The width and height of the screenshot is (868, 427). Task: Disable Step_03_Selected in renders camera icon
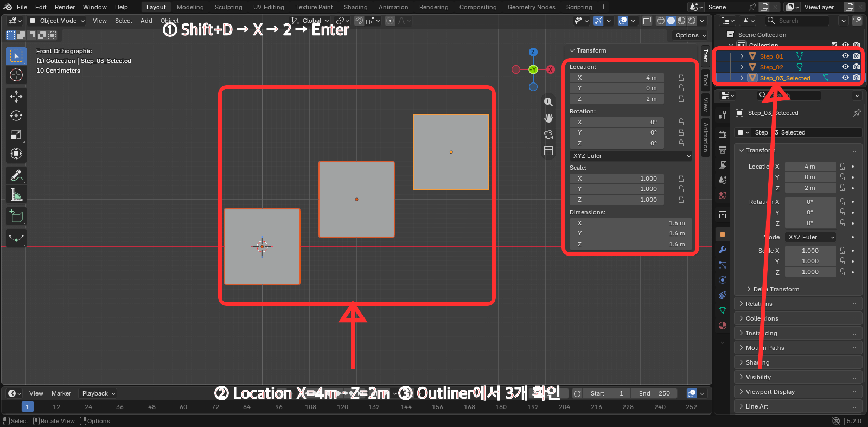pos(856,78)
